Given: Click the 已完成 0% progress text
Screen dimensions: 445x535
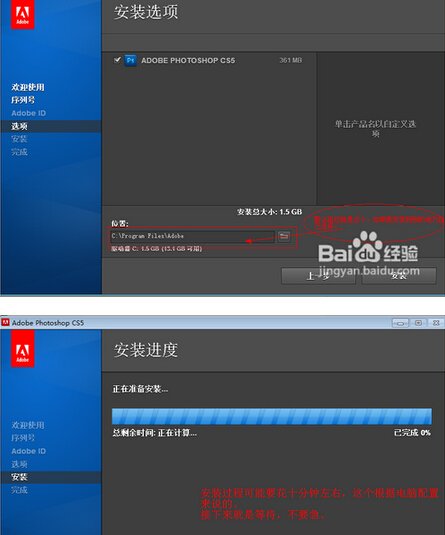Looking at the screenshot, I should point(412,433).
